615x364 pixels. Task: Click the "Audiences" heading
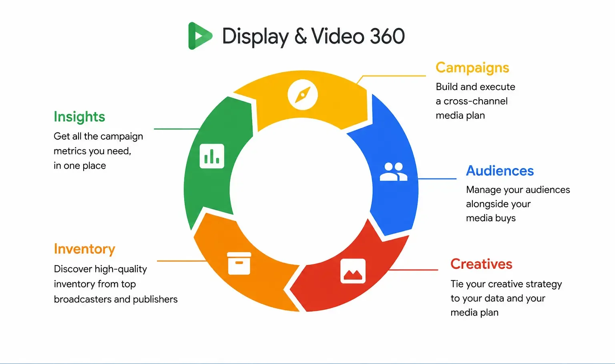click(500, 171)
